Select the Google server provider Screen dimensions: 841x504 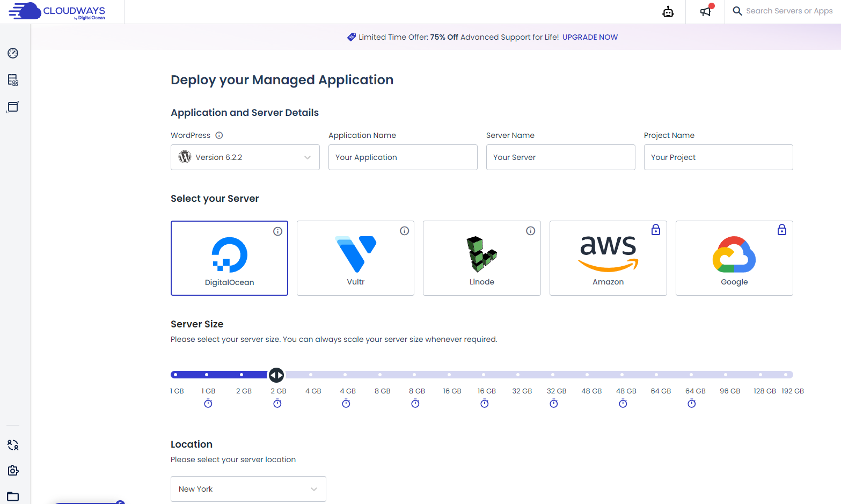pyautogui.click(x=734, y=258)
